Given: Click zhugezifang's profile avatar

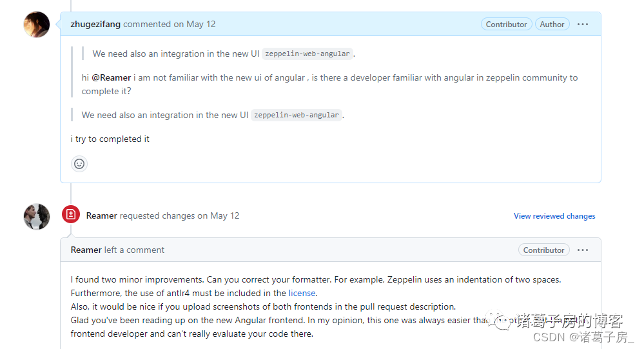Looking at the screenshot, I should click(37, 25).
